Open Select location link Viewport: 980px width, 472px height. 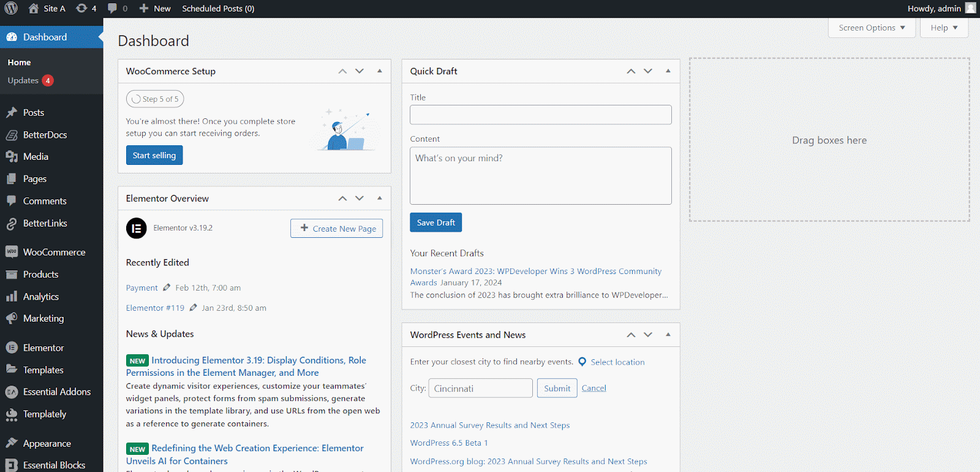(x=617, y=362)
